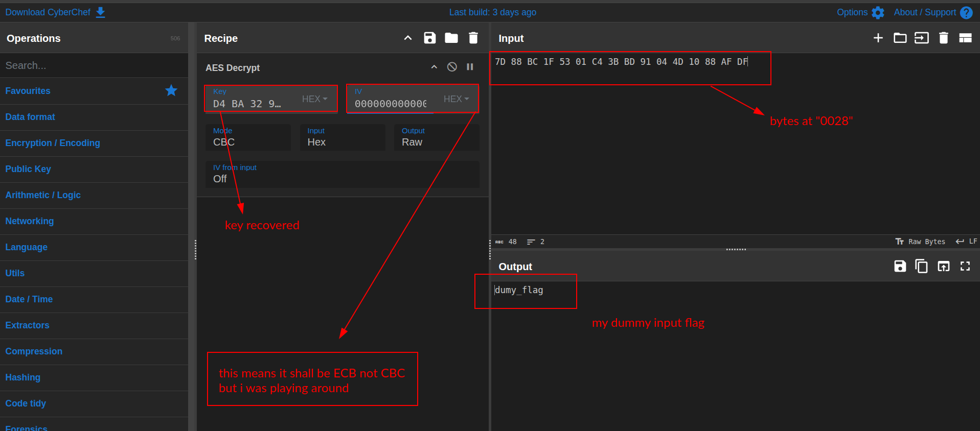Expand the Encryption / Encoding category
The width and height of the screenshot is (980, 431).
click(94, 143)
